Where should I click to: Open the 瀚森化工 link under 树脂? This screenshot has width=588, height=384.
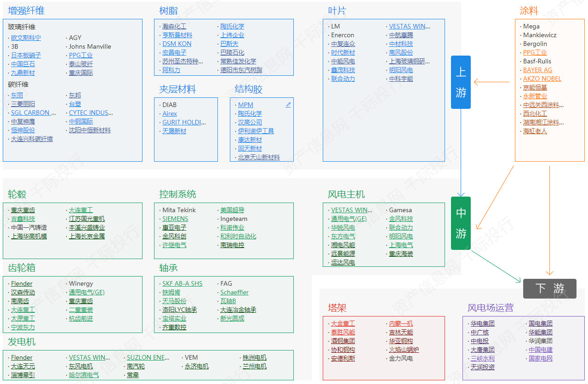click(174, 26)
